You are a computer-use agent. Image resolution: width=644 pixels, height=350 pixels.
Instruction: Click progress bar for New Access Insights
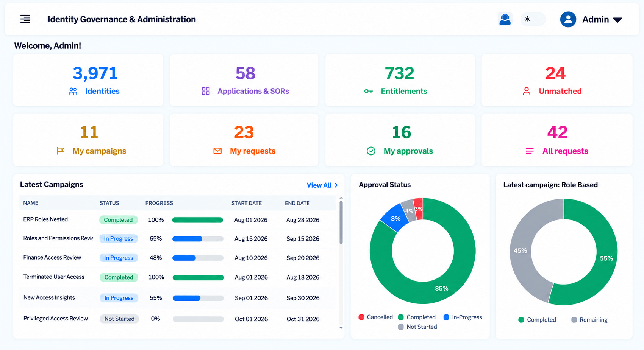(x=198, y=298)
